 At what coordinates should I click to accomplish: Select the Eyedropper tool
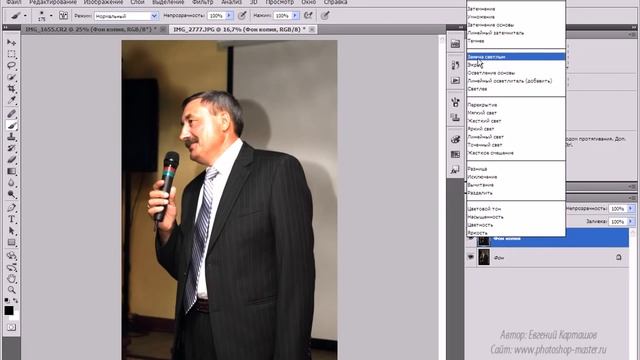tap(11, 100)
